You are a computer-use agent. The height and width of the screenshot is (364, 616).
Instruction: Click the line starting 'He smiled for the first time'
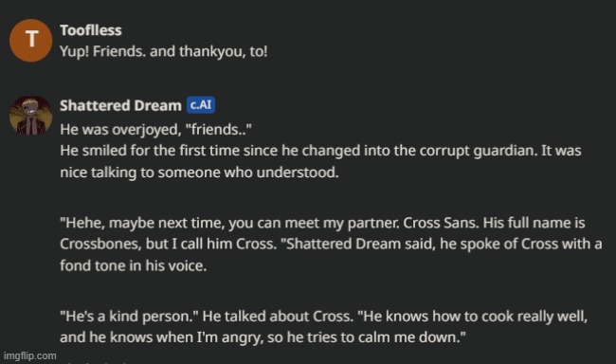pyautogui.click(x=320, y=151)
